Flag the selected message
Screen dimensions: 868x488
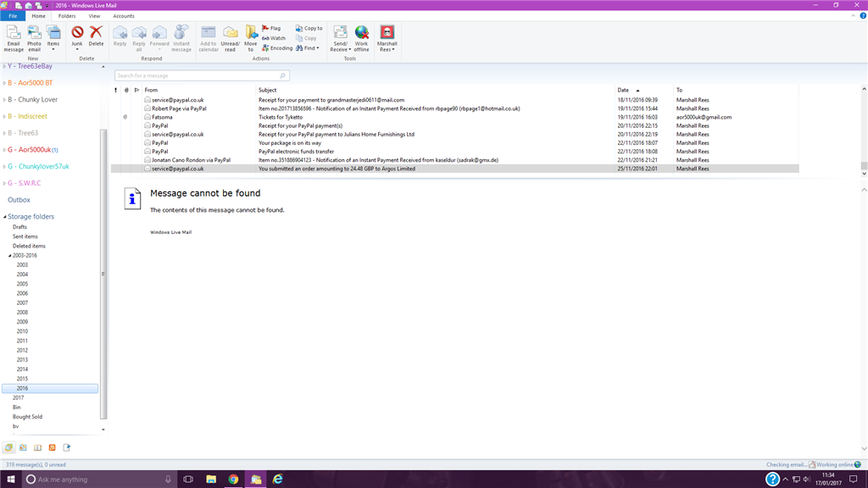271,28
